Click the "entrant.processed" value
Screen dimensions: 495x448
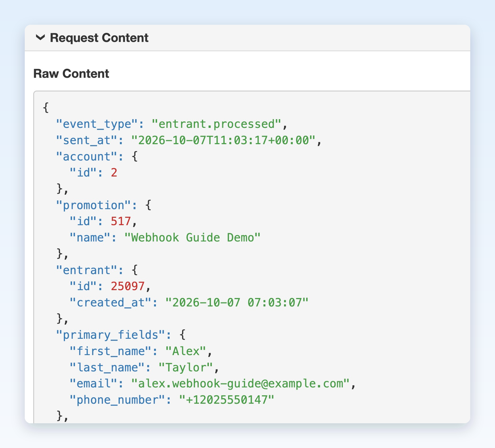pos(216,124)
